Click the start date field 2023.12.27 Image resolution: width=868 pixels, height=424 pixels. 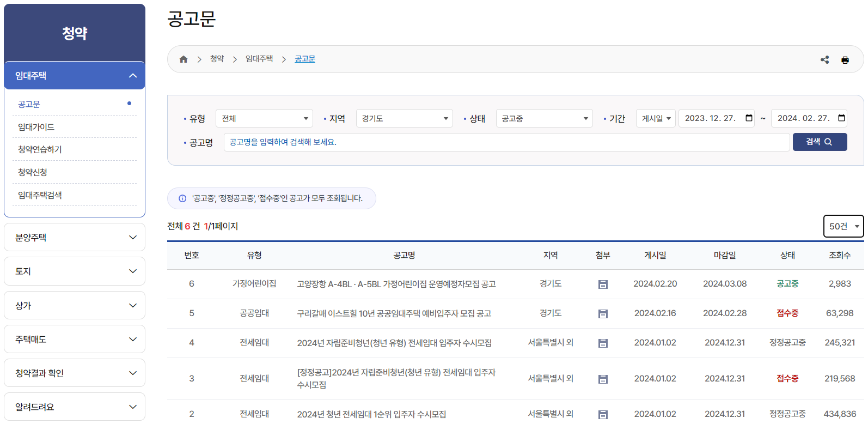pyautogui.click(x=716, y=118)
